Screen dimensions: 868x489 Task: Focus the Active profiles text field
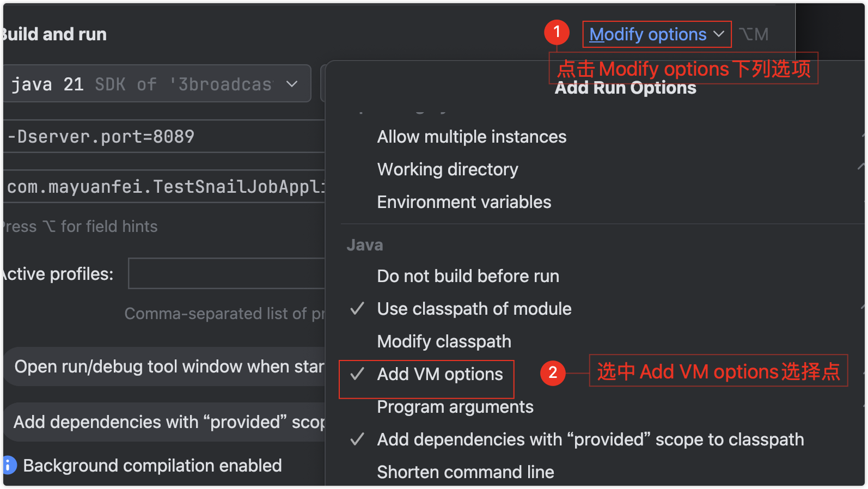point(226,273)
